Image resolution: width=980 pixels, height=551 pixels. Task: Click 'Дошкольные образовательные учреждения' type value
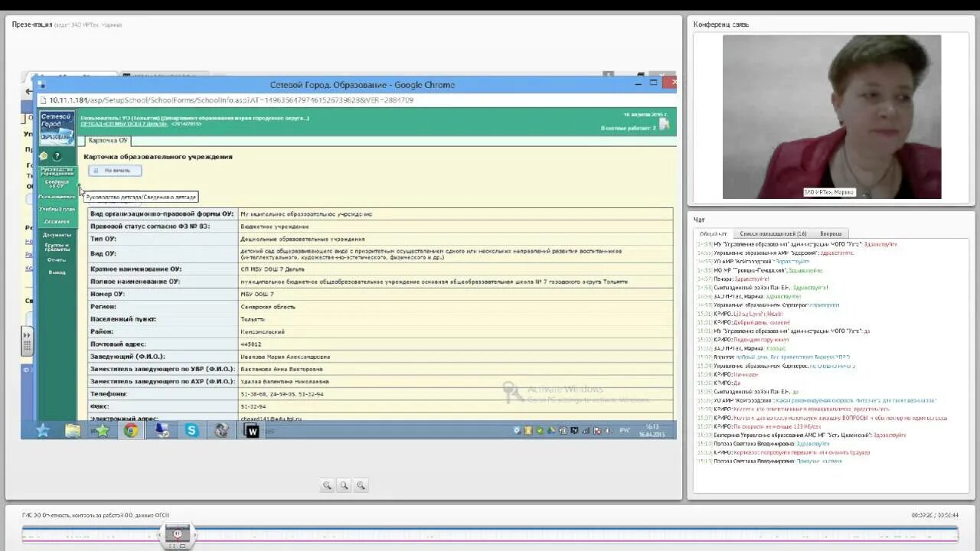pyautogui.click(x=302, y=240)
